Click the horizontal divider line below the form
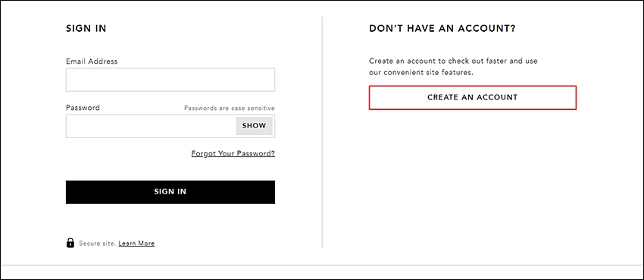This screenshot has width=644, height=280. (322, 265)
